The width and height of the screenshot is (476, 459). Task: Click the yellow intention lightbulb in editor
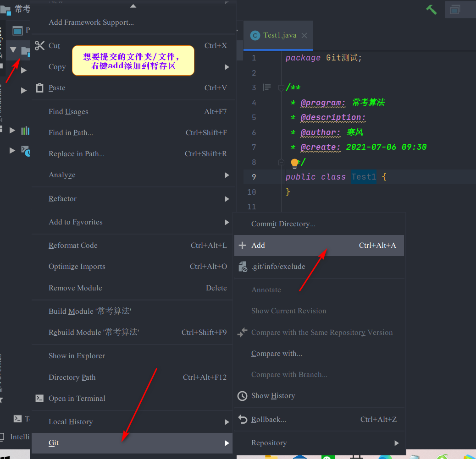click(294, 163)
